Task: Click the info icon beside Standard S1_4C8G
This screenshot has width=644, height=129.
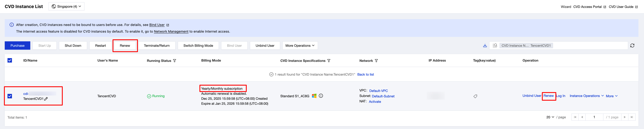Action: (321, 96)
